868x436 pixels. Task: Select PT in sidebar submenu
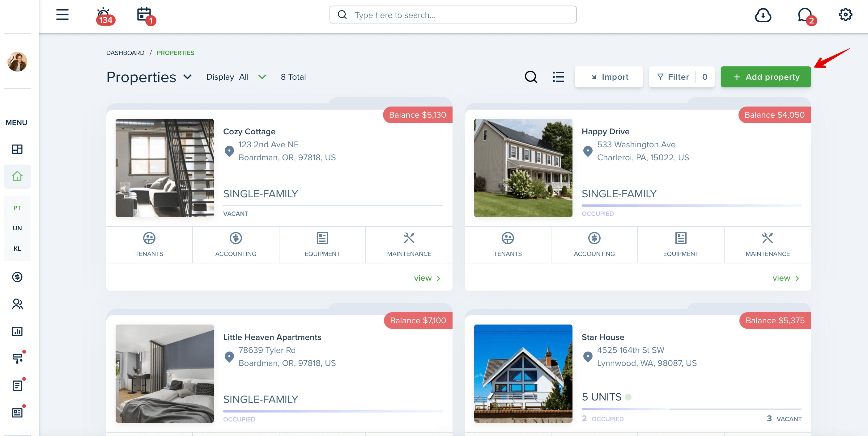(x=17, y=208)
